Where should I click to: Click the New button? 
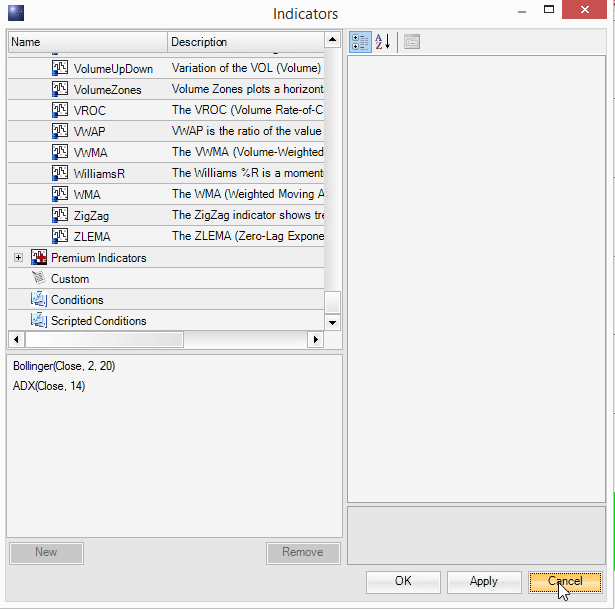pyautogui.click(x=46, y=553)
